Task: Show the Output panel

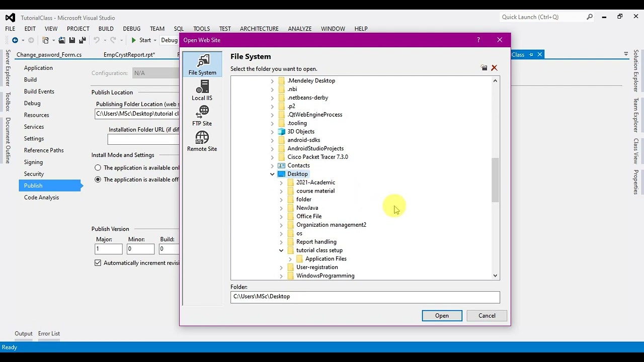Action: (23, 333)
